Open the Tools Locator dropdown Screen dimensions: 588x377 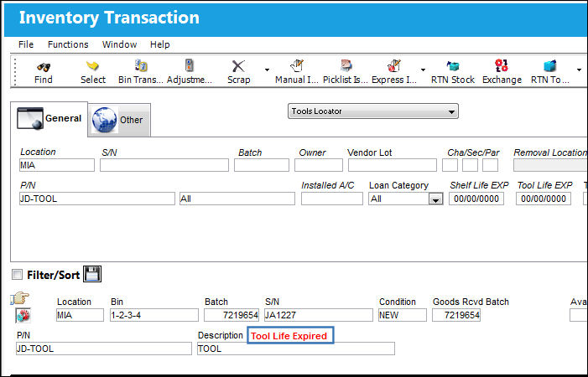tap(372, 111)
